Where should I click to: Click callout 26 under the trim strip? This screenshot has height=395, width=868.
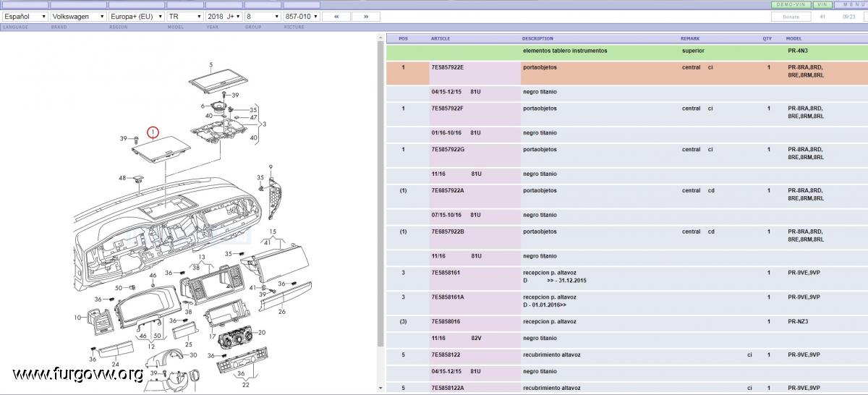pyautogui.click(x=281, y=312)
